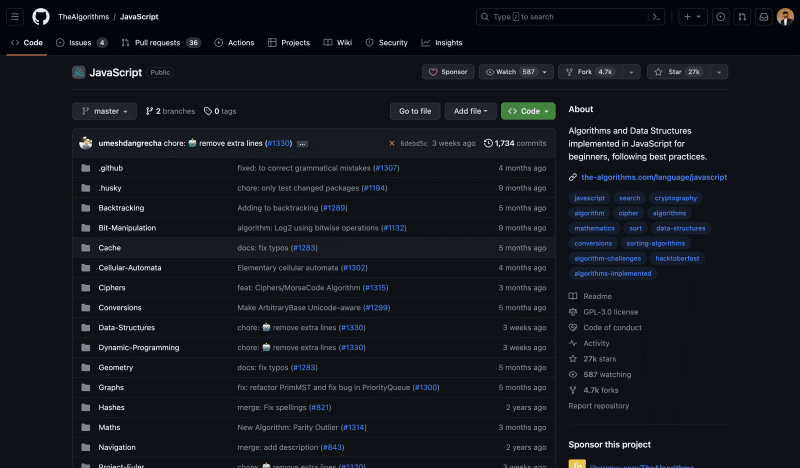Open the command palette icon
Viewport: 800px width, 468px height.
[x=656, y=17]
